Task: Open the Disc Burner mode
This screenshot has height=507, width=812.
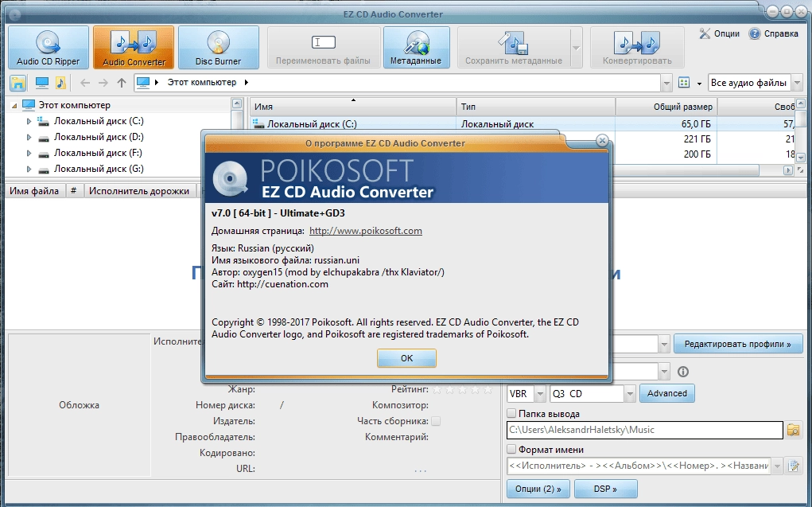Action: click(218, 47)
